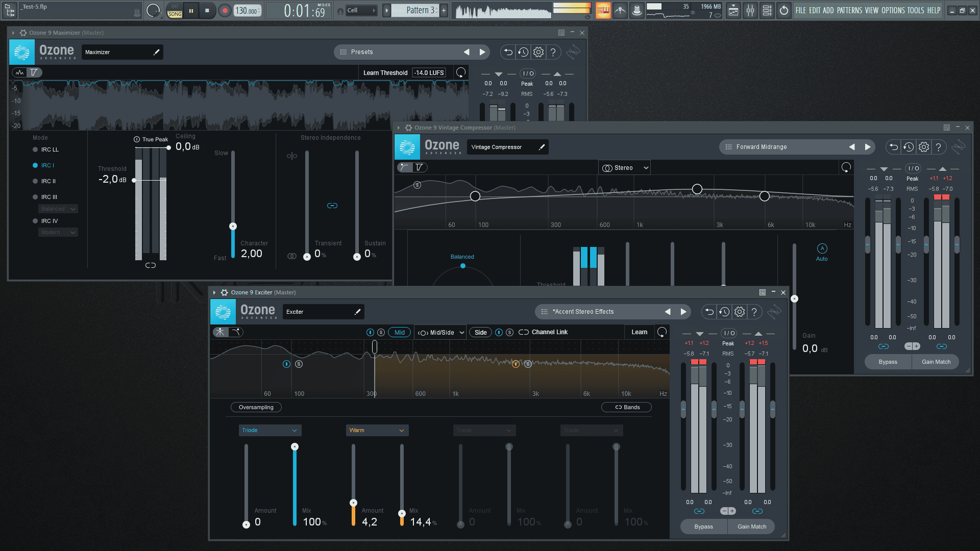Adjust Warm band Mix slider handle
The image size is (980, 551).
402,513
